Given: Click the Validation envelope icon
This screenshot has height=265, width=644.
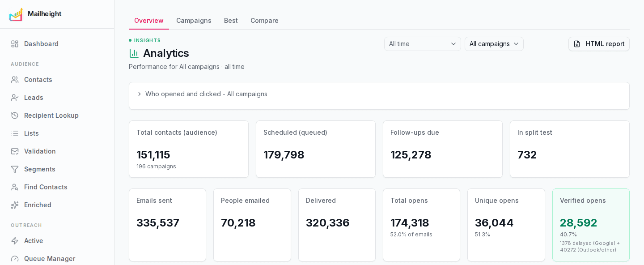Looking at the screenshot, I should point(15,151).
